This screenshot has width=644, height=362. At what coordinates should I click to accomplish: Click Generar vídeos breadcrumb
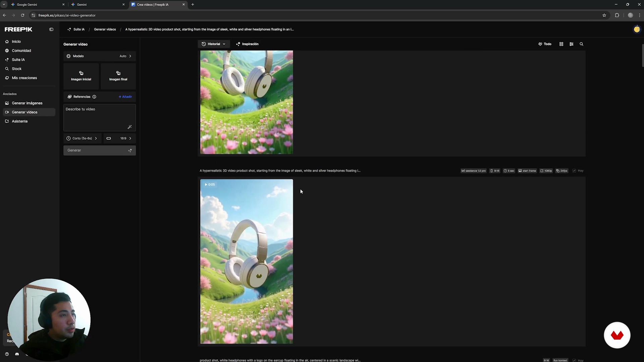pos(105,29)
